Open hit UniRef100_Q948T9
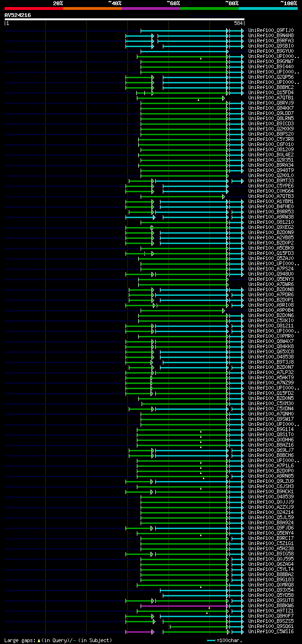Screen dimensions: 302x644 tap(270, 170)
